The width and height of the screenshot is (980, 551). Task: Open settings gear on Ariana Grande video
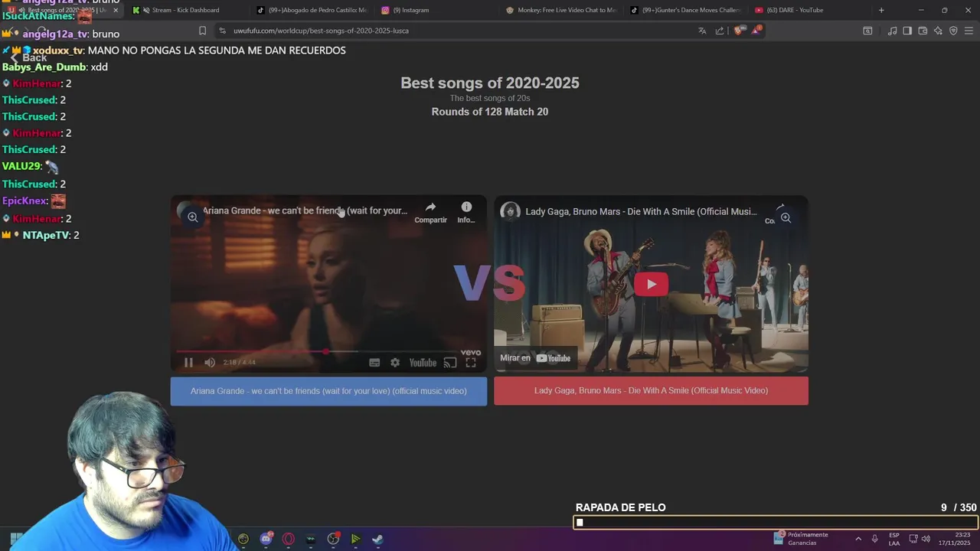click(x=395, y=363)
